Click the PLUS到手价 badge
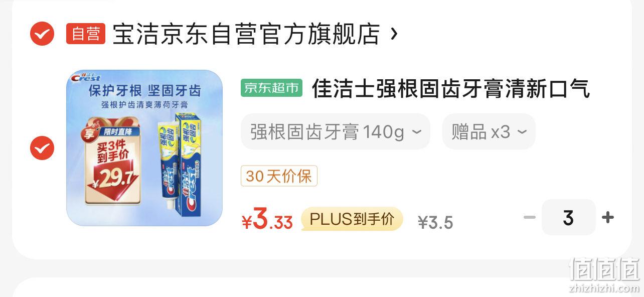Viewport: 644px width, 297px height. (x=352, y=219)
